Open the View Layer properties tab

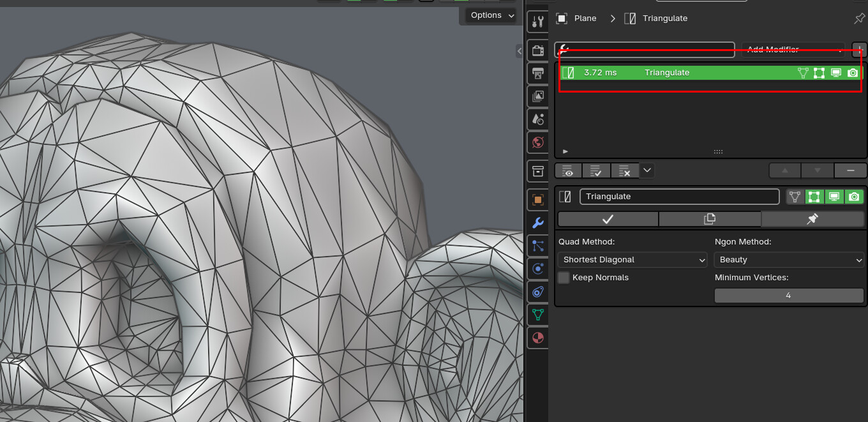tap(538, 96)
